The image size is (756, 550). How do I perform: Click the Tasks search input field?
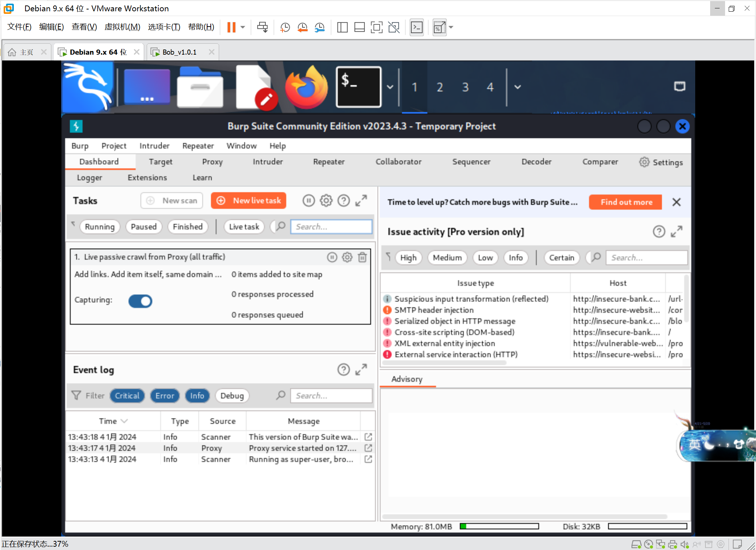331,227
